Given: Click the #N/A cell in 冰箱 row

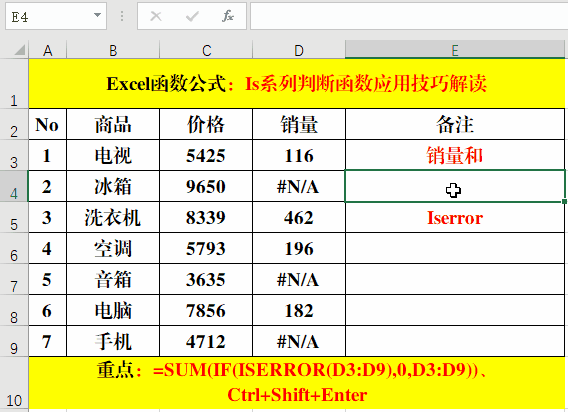Looking at the screenshot, I should pos(299,186).
